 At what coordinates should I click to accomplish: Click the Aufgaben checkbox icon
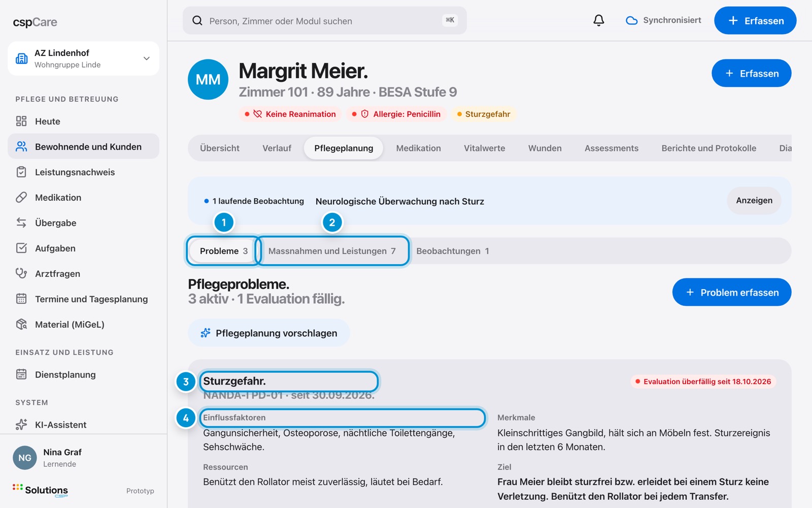(x=21, y=248)
